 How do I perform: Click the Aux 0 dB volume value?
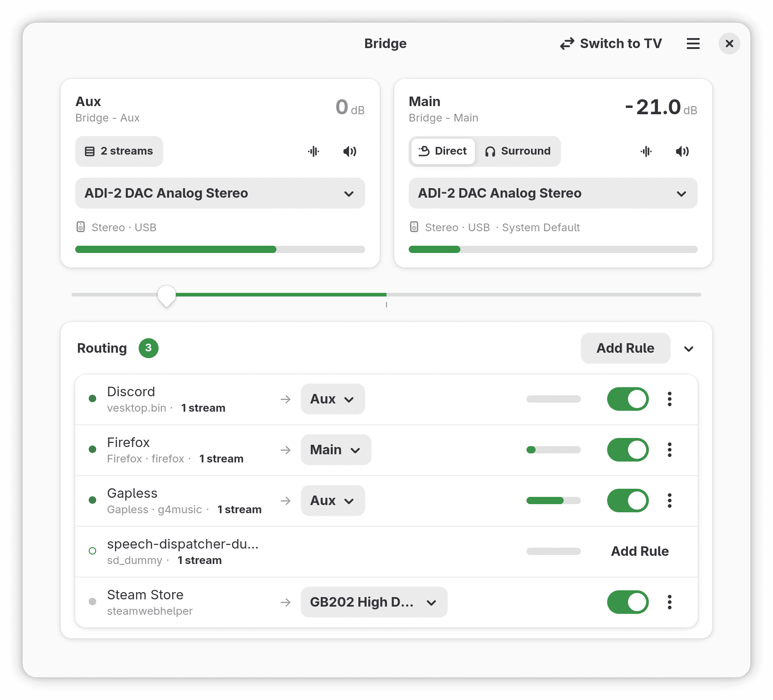350,108
